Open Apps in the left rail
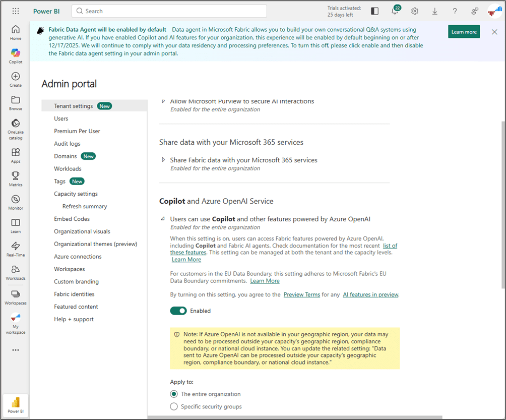The width and height of the screenshot is (506, 420). point(16,156)
